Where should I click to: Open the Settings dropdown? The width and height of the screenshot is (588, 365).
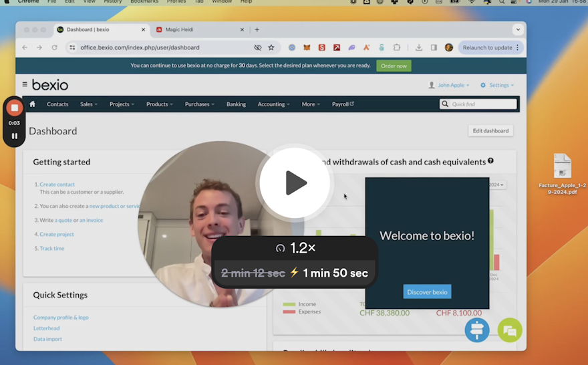click(x=497, y=85)
